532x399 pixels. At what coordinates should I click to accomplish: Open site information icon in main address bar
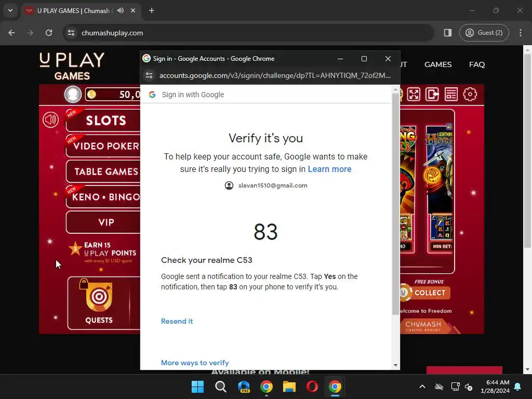coord(71,33)
